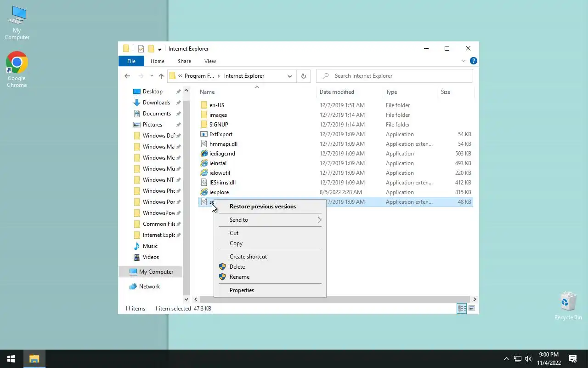Click the breadcrumb overflow chevrons

coord(181,76)
